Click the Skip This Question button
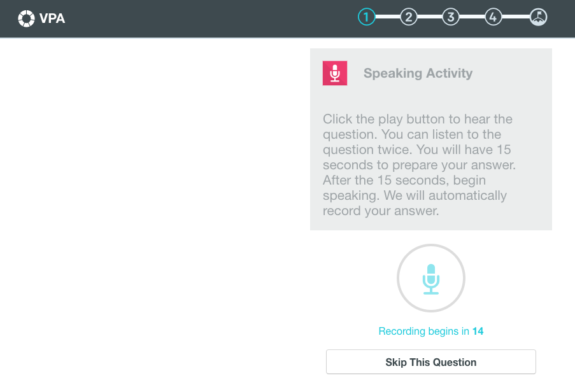This screenshot has width=575, height=392. pos(430,361)
